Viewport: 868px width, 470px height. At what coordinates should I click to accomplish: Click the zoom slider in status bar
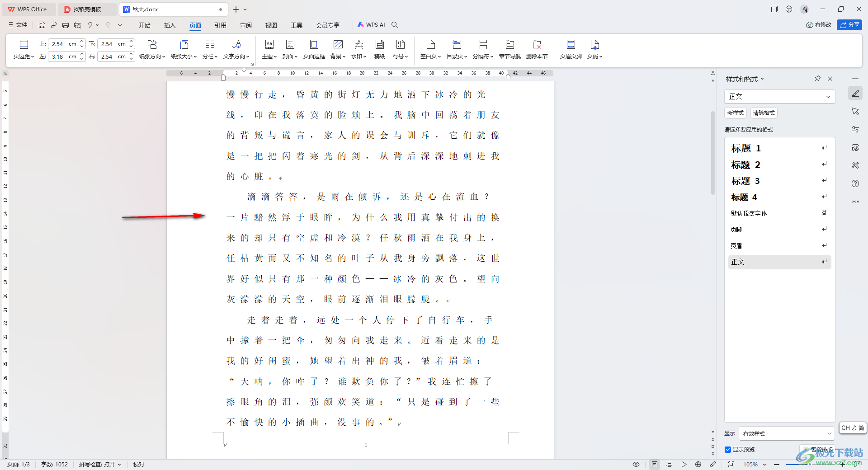809,464
